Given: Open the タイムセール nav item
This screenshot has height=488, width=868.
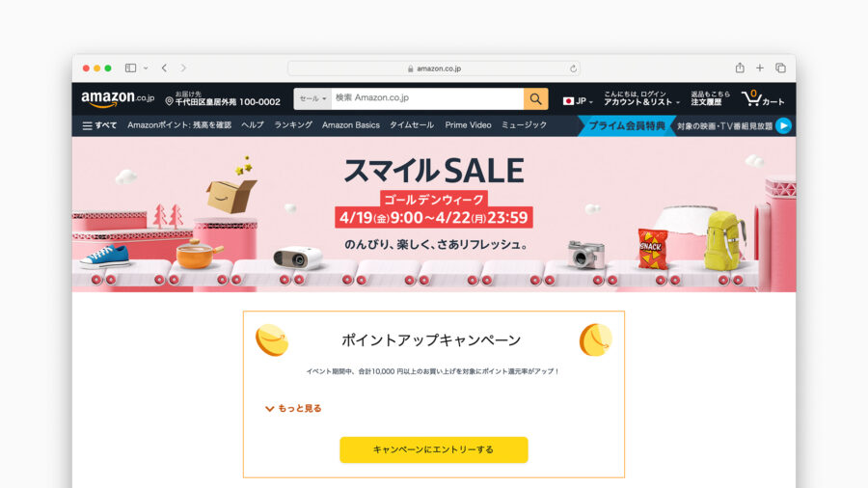Looking at the screenshot, I should coord(411,125).
